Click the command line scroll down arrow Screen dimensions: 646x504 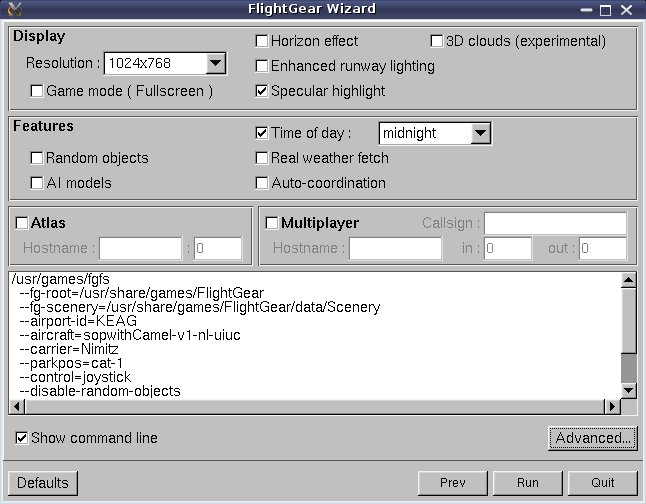tap(628, 390)
